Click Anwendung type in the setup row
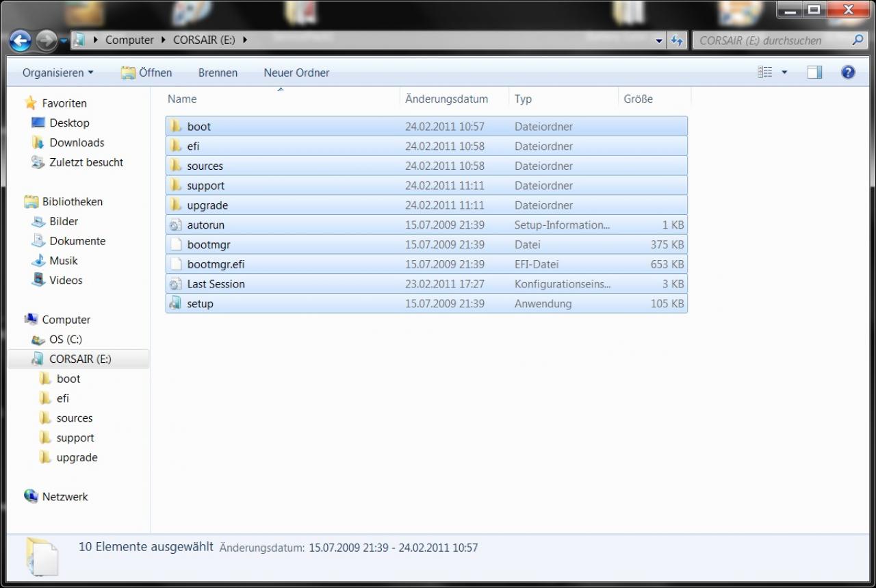Image resolution: width=876 pixels, height=588 pixels. click(543, 304)
